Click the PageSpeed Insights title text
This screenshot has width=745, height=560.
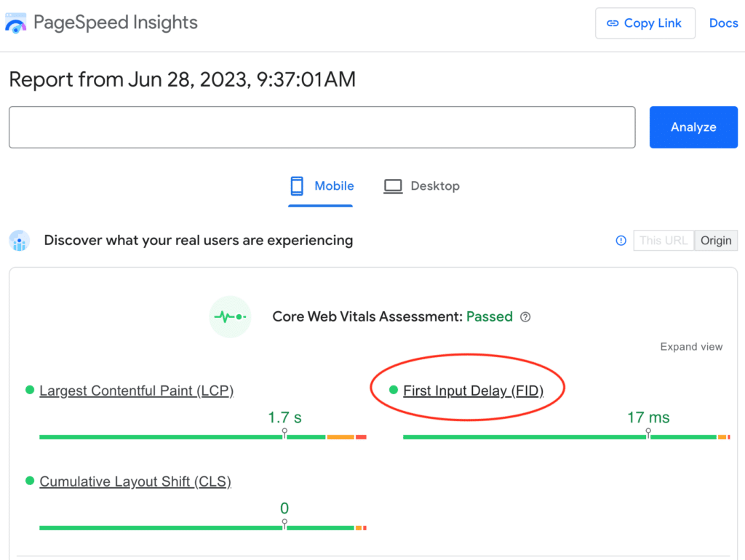point(116,23)
